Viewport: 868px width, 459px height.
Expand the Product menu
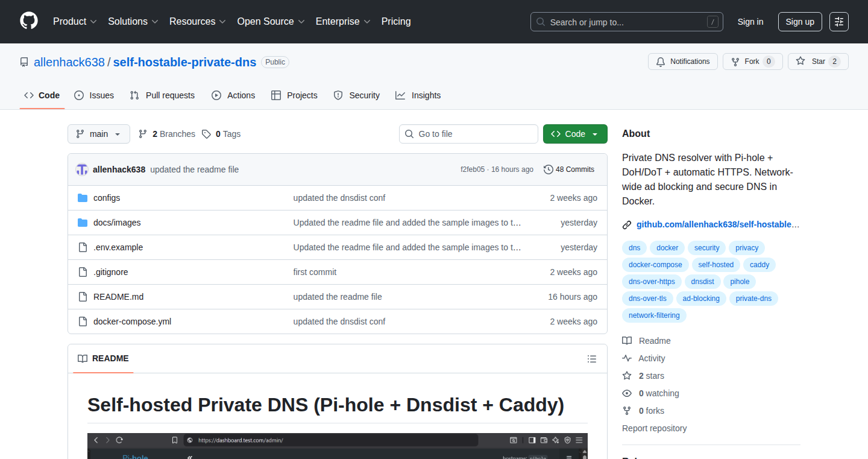pos(75,21)
